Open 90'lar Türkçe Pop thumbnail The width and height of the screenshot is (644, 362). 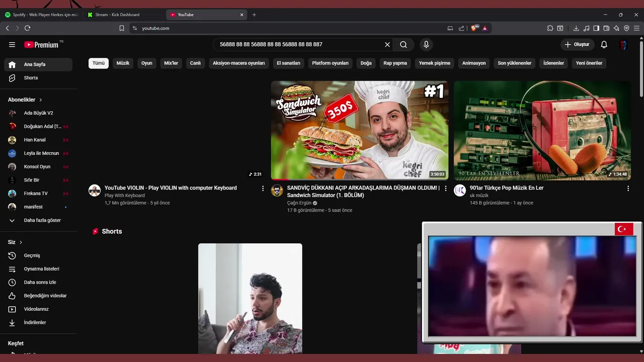pyautogui.click(x=542, y=130)
